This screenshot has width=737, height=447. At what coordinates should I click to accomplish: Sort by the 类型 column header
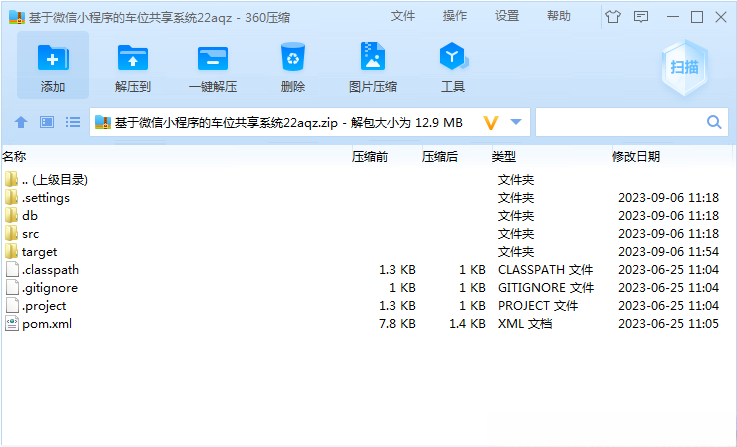(x=504, y=157)
